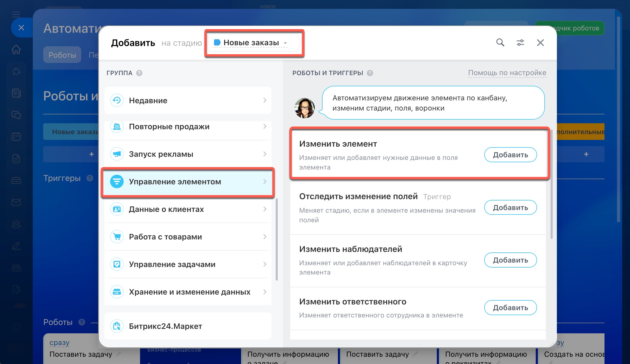Open calendar icon in left sidebar
Image resolution: width=630 pixels, height=364 pixels.
[16, 136]
